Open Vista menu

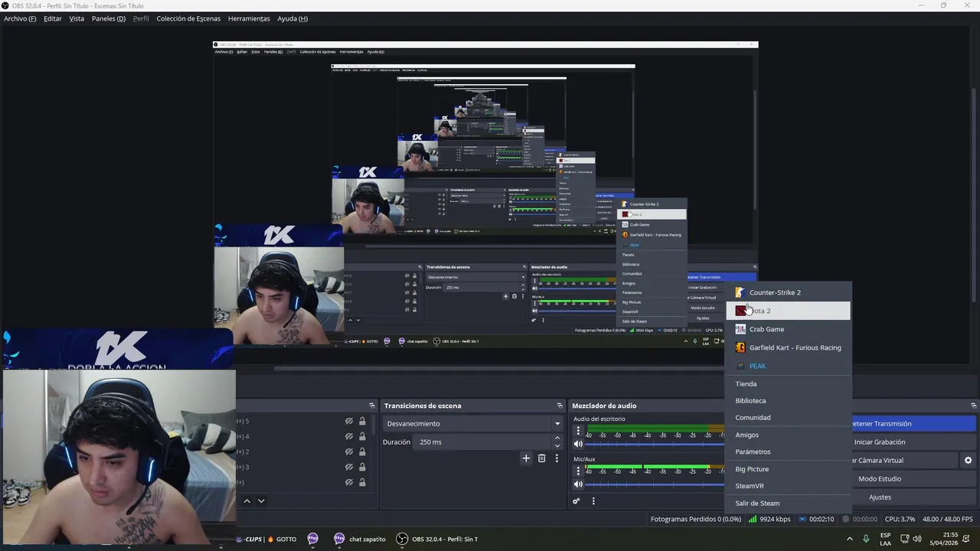pyautogui.click(x=77, y=18)
